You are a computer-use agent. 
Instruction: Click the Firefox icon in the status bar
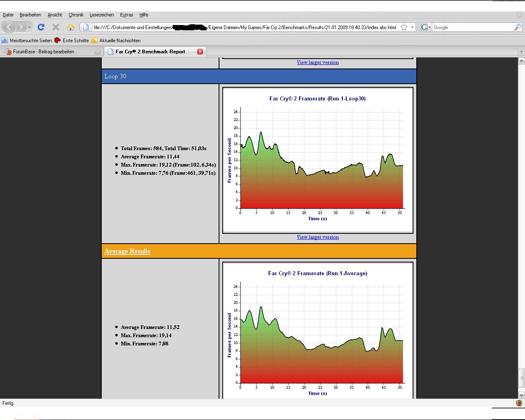pos(519,403)
